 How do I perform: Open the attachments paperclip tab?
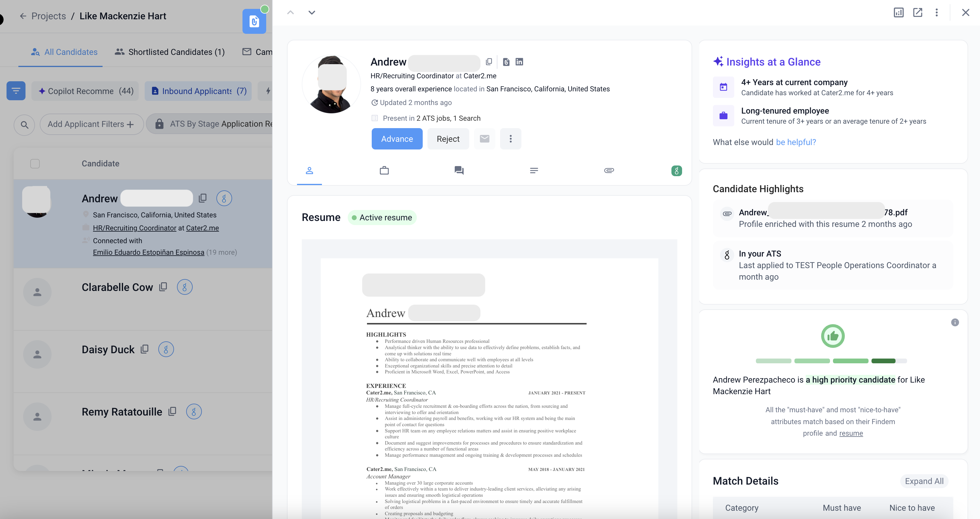tap(609, 171)
